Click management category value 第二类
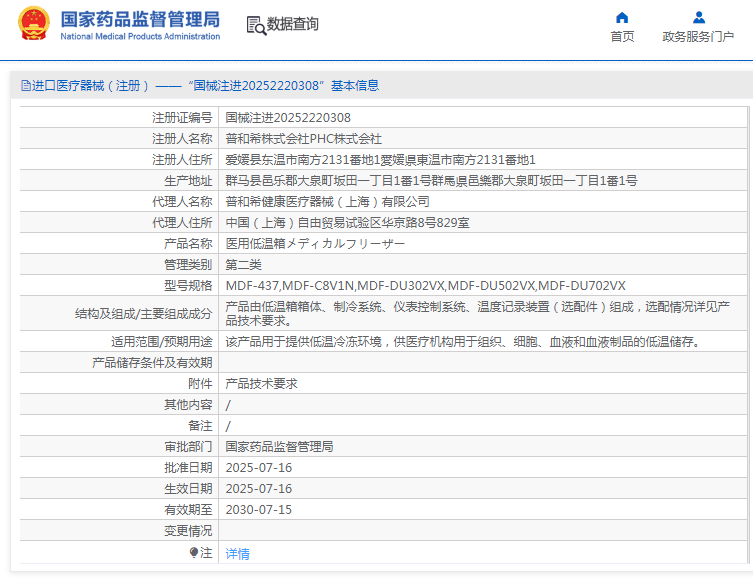753x580 pixels. point(243,265)
